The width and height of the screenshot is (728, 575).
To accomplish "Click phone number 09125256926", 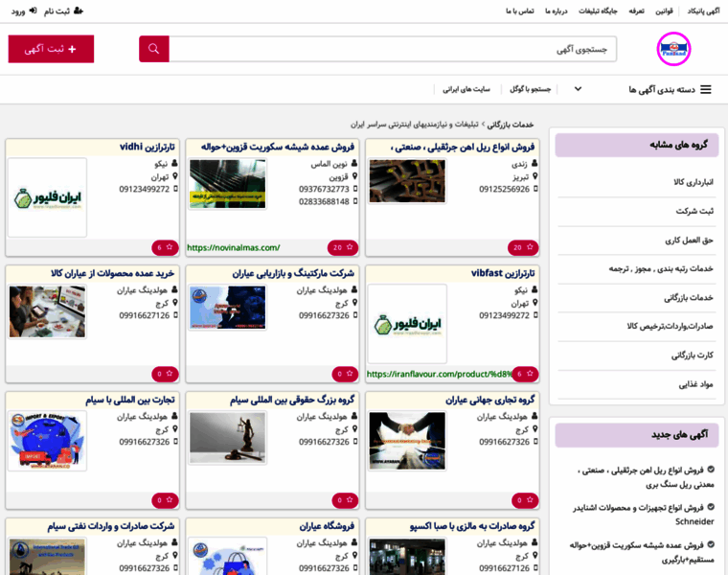I will [504, 189].
